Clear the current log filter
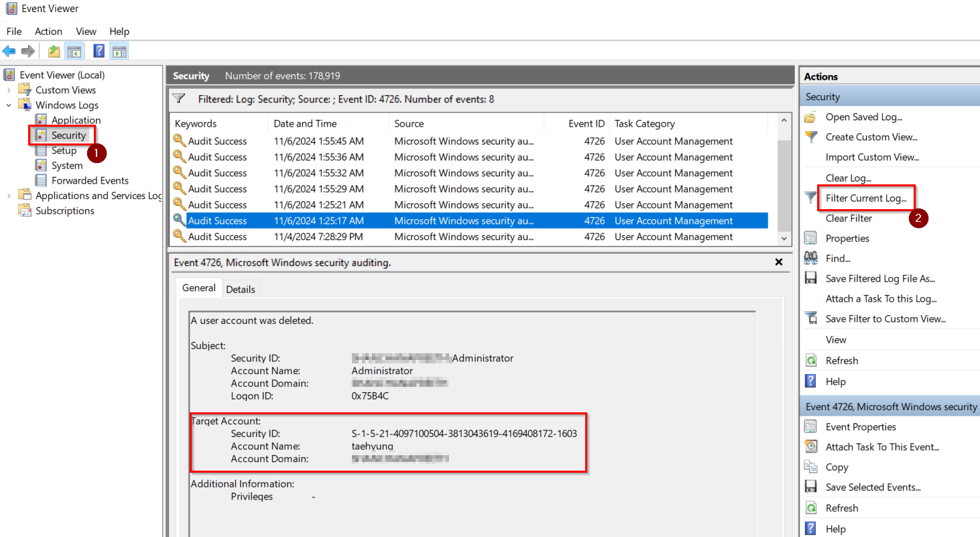 point(847,218)
